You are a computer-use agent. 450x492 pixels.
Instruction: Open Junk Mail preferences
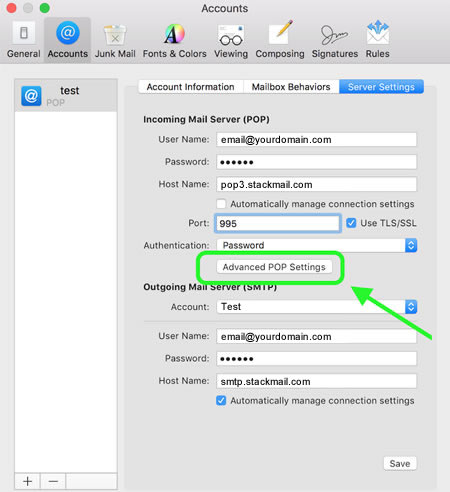point(115,40)
